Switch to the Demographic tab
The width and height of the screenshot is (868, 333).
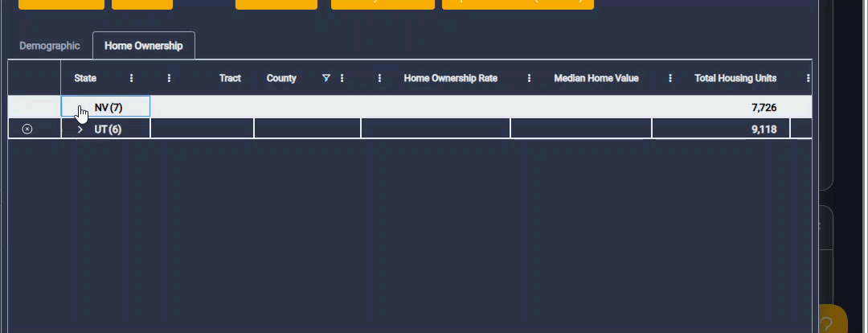click(x=50, y=46)
